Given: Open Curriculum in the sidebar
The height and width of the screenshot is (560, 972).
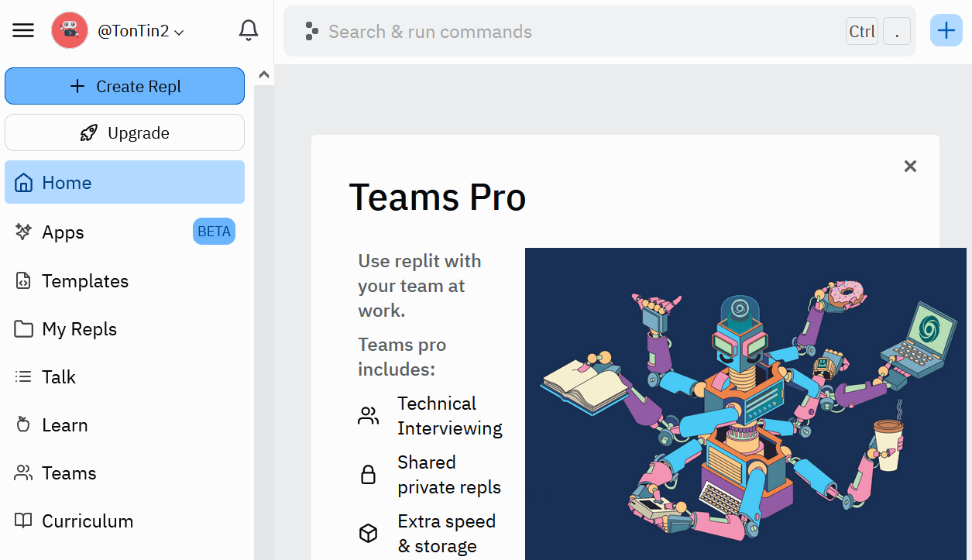Looking at the screenshot, I should point(125,520).
